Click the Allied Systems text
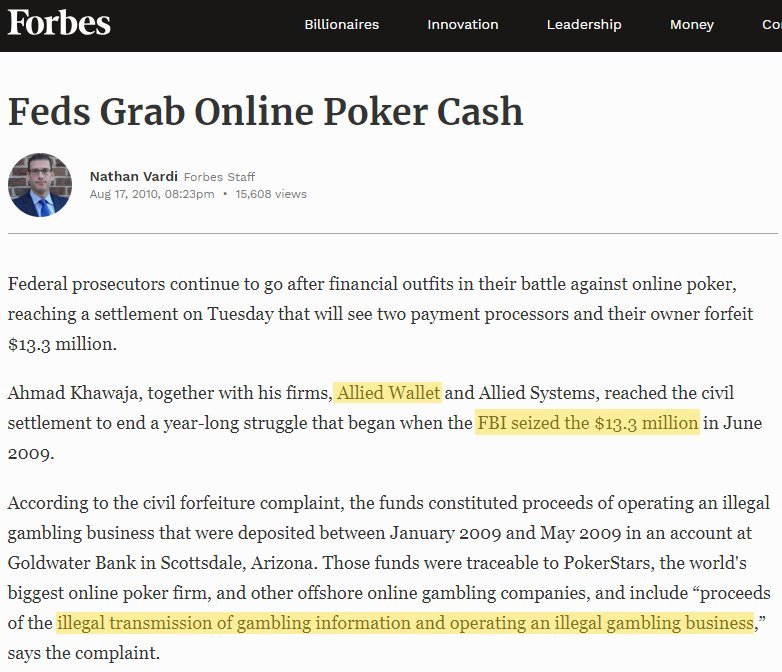 coord(537,393)
